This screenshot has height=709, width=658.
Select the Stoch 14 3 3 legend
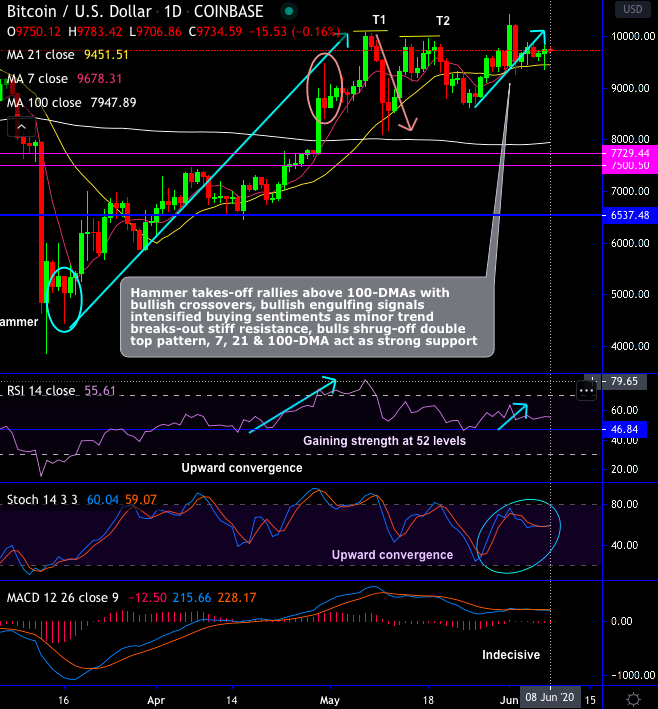42,500
